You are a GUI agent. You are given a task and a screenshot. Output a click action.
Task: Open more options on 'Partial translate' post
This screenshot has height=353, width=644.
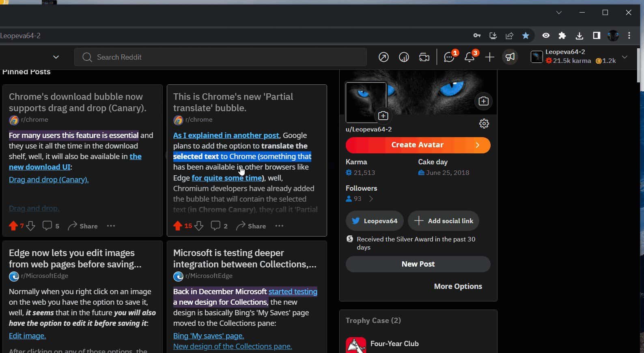pos(279,226)
